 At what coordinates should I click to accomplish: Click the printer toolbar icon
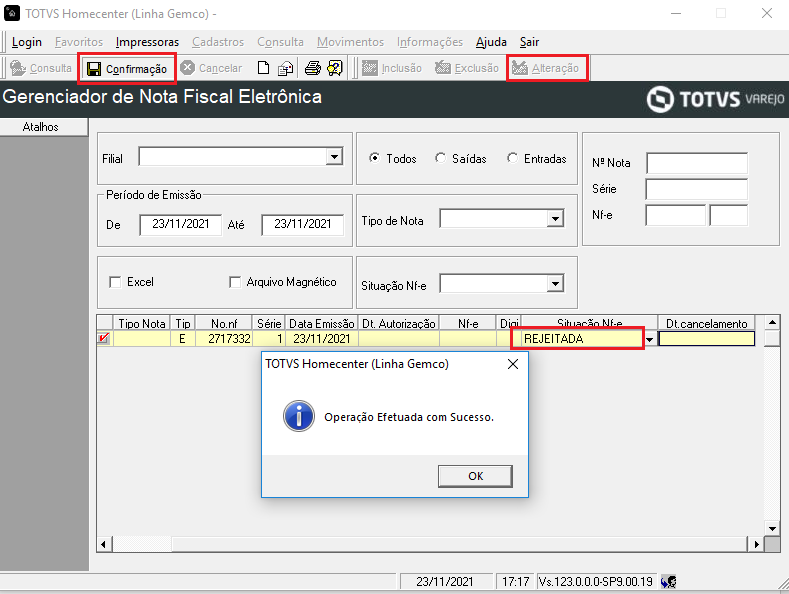[x=312, y=68]
